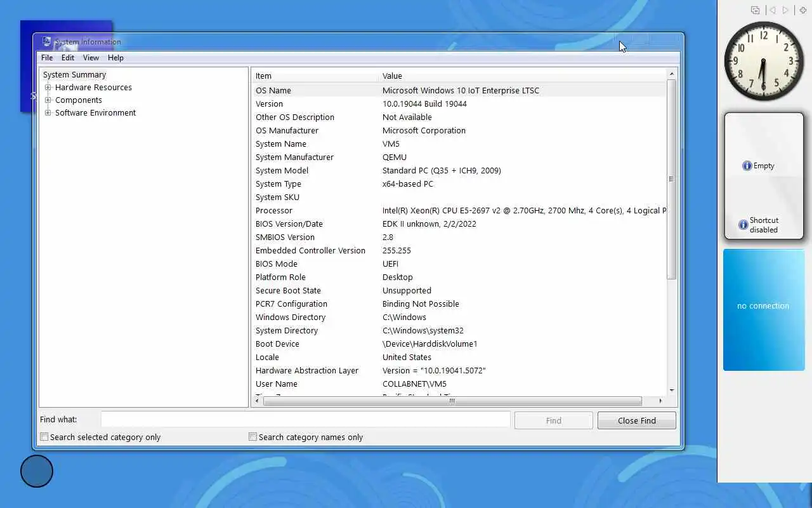
Task: Click the analog clock gadget
Action: (x=763, y=61)
